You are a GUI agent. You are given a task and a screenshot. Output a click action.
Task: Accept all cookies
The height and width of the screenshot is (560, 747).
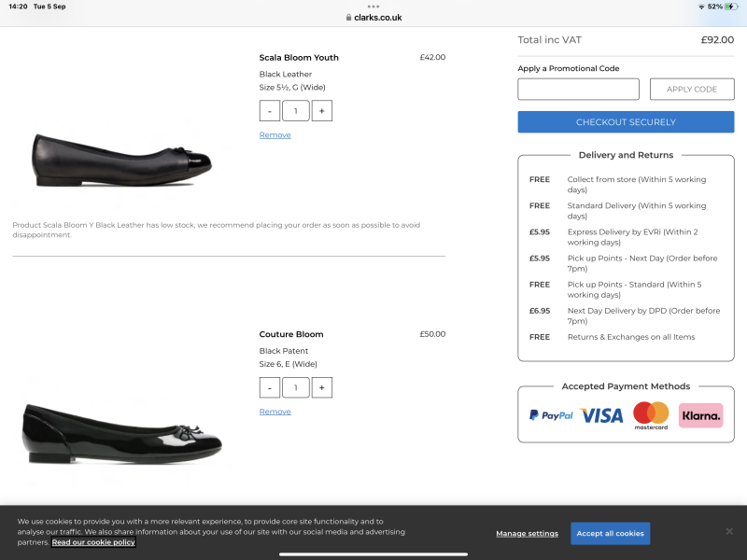point(611,533)
